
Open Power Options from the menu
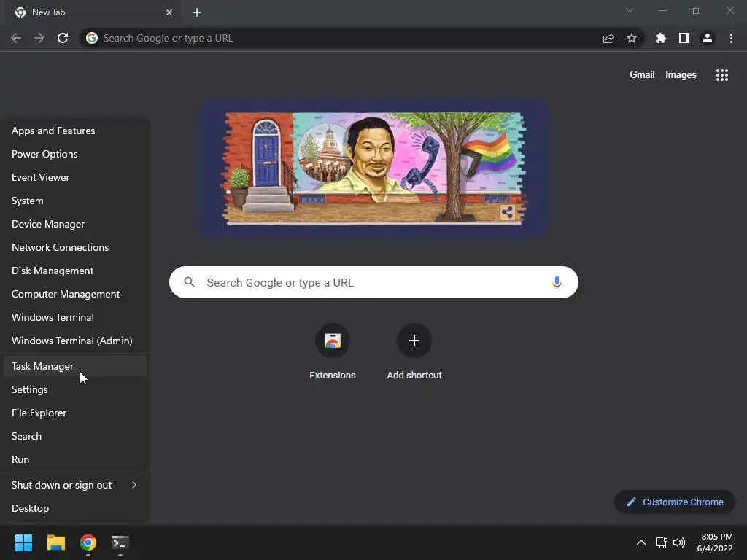coord(75,154)
